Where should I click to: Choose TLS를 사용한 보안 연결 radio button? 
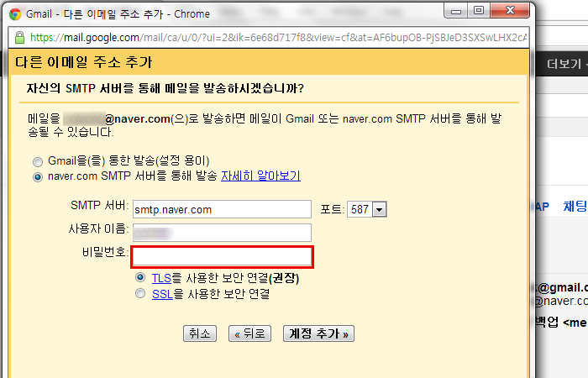pos(140,277)
